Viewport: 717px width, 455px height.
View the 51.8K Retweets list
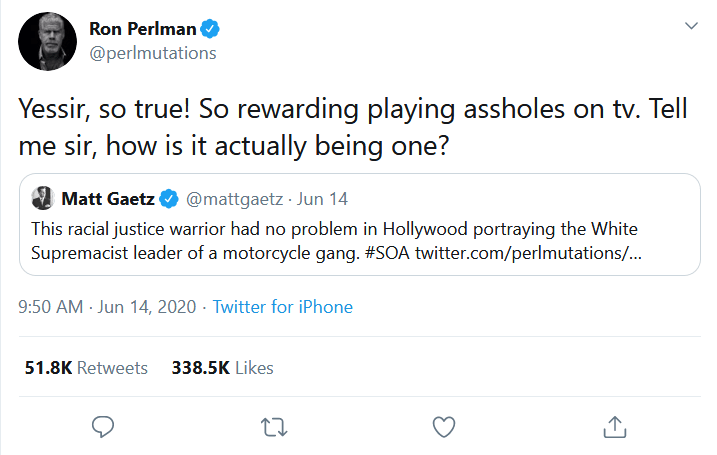pyautogui.click(x=86, y=368)
